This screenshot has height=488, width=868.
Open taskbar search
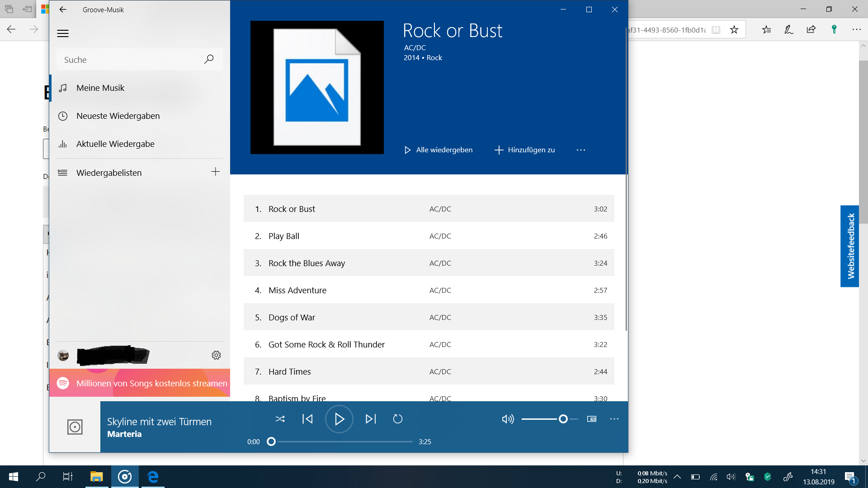coord(41,477)
